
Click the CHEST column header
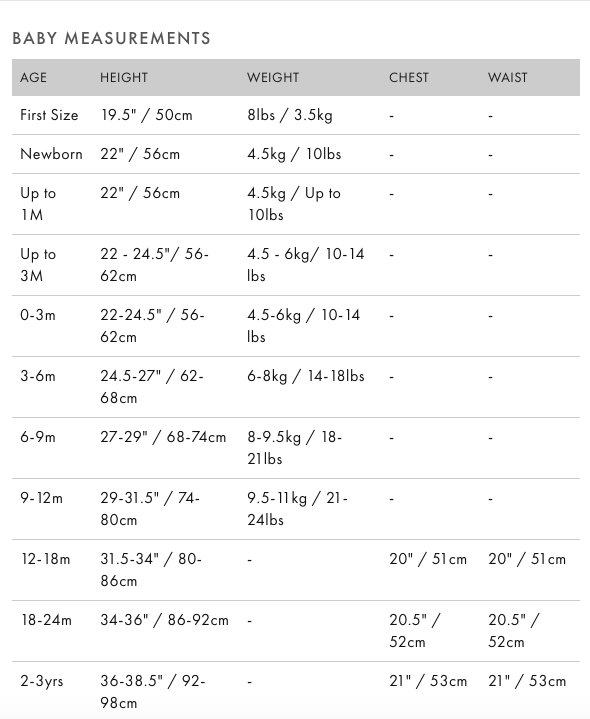coord(408,77)
